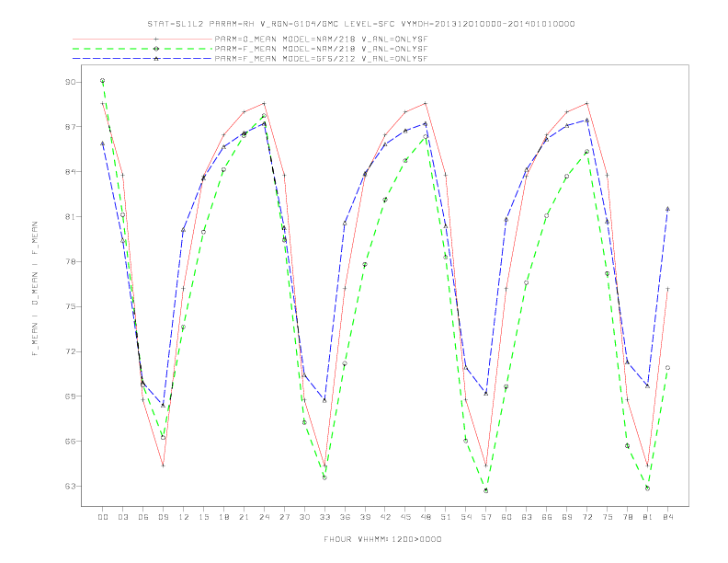Click the x-axis label FHOUR VHHMM=1200>0000
The image size is (728, 563).
382,539
